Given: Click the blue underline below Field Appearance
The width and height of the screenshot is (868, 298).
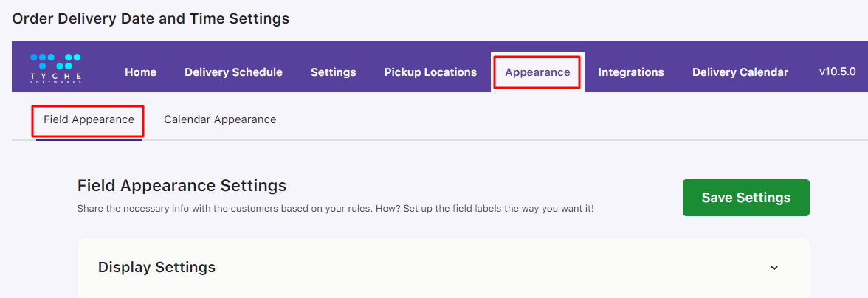Looking at the screenshot, I should pyautogui.click(x=89, y=139).
